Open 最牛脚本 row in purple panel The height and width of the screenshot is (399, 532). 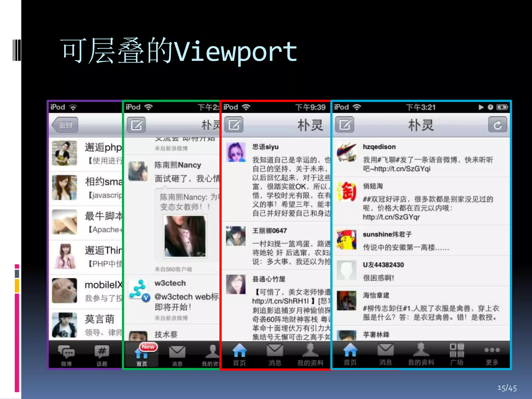85,223
